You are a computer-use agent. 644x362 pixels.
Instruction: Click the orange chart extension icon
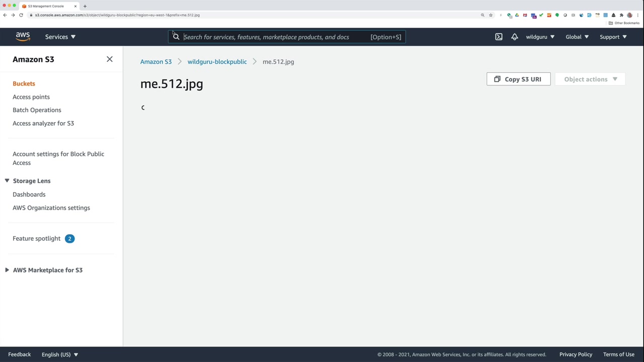tap(549, 15)
